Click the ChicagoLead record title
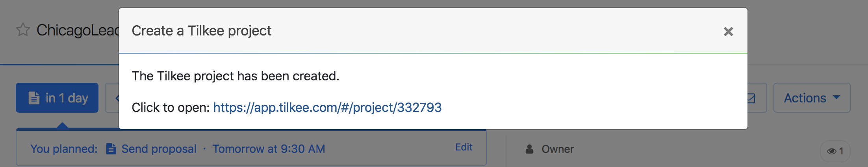Image resolution: width=868 pixels, height=167 pixels. [78, 30]
